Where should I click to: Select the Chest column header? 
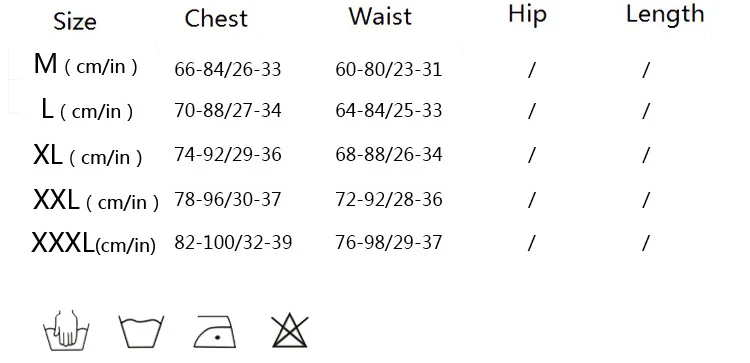click(216, 19)
